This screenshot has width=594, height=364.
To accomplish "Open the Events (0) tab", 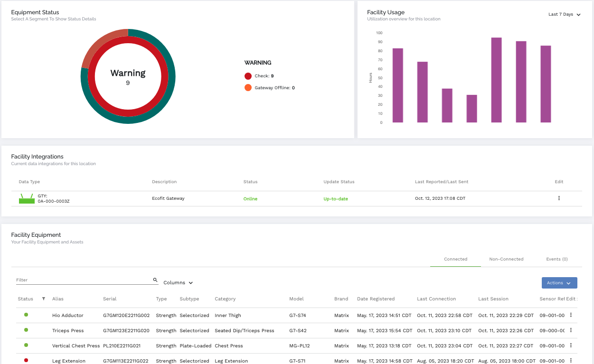I will (557, 259).
